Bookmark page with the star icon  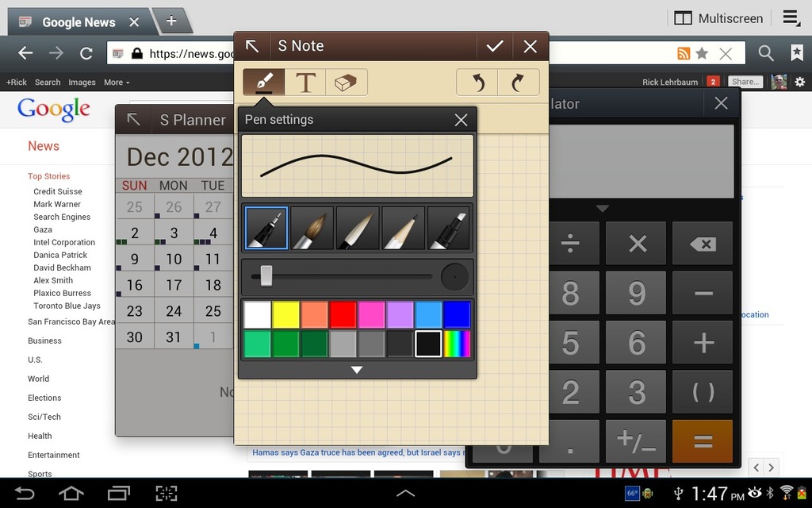pyautogui.click(x=702, y=53)
